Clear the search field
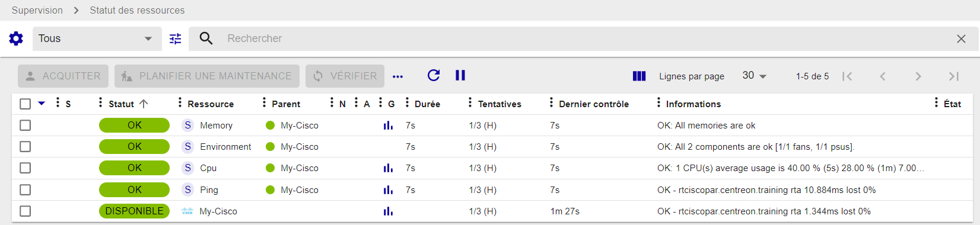 tap(961, 38)
